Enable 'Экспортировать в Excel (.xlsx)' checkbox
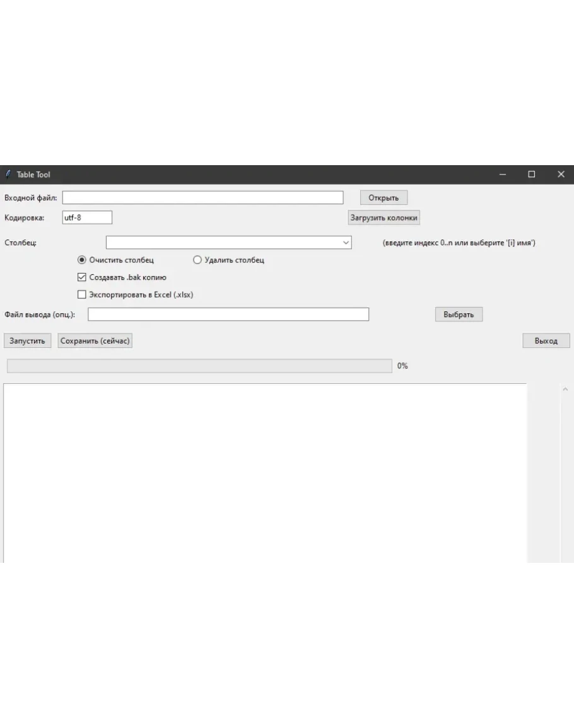 pyautogui.click(x=81, y=294)
